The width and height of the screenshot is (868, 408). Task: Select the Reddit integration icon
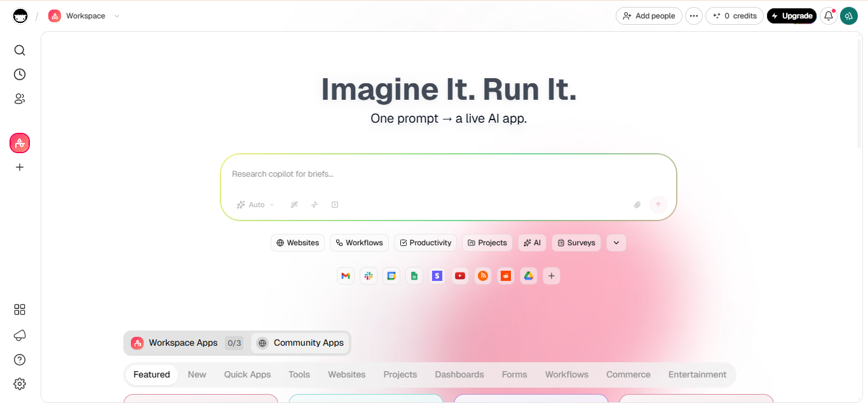tap(506, 276)
